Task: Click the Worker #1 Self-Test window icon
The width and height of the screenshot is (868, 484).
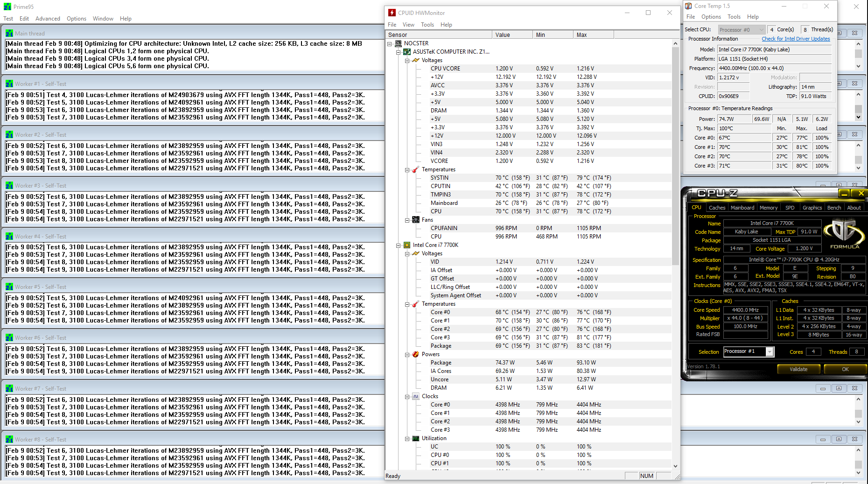Action: click(9, 84)
